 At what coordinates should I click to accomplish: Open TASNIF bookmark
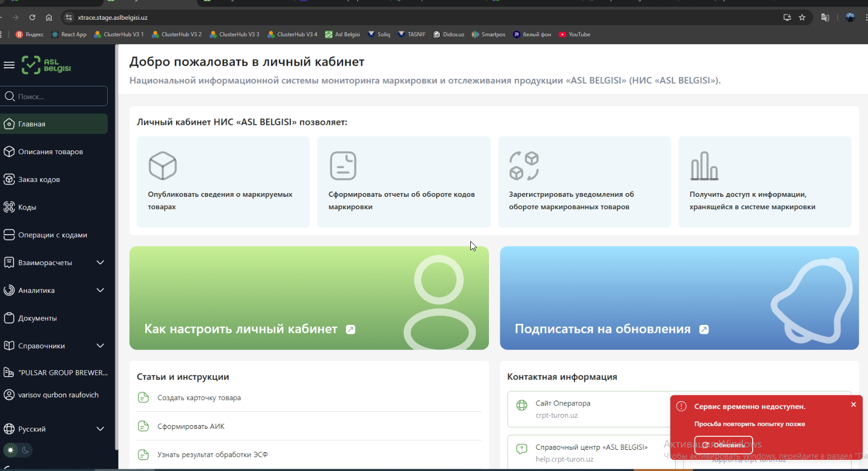click(x=412, y=35)
